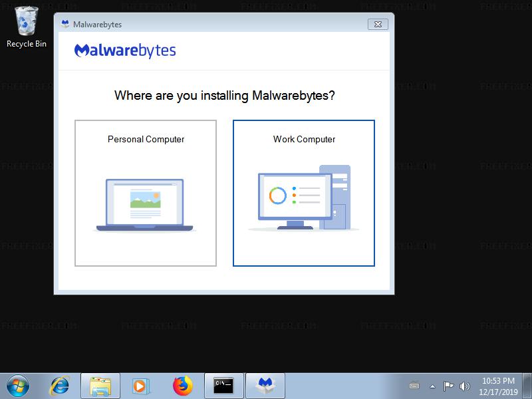Open the Windows Start menu

[18, 386]
